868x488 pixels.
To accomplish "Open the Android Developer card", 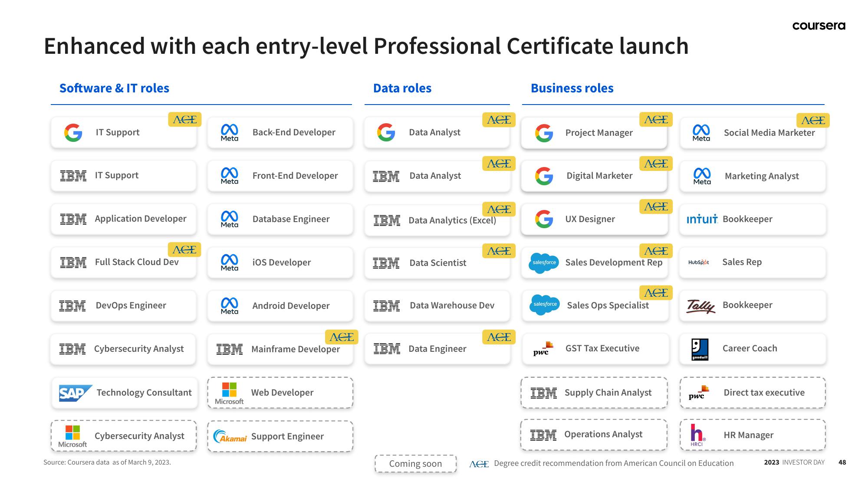I will point(280,306).
